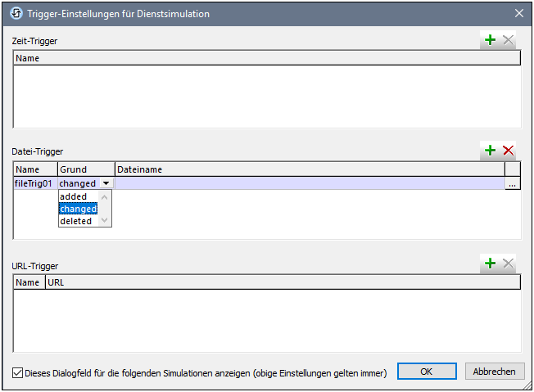The width and height of the screenshot is (534, 392).
Task: Select the fileTrig01 name cell
Action: tap(35, 184)
